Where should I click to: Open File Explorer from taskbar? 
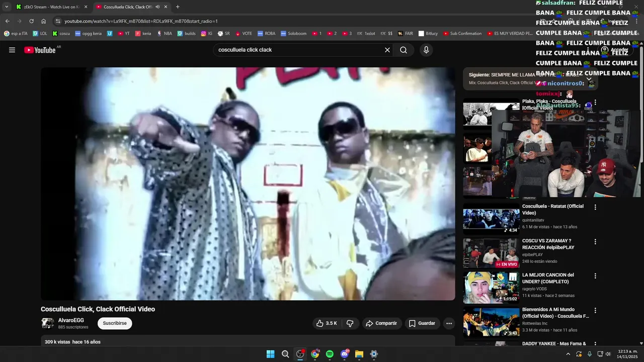point(359,354)
